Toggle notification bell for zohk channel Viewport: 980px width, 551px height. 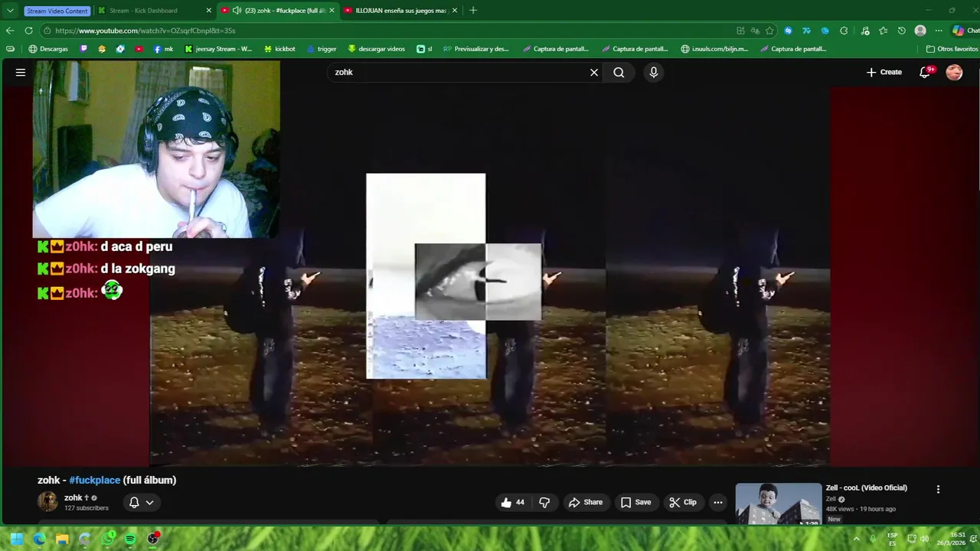(x=134, y=502)
